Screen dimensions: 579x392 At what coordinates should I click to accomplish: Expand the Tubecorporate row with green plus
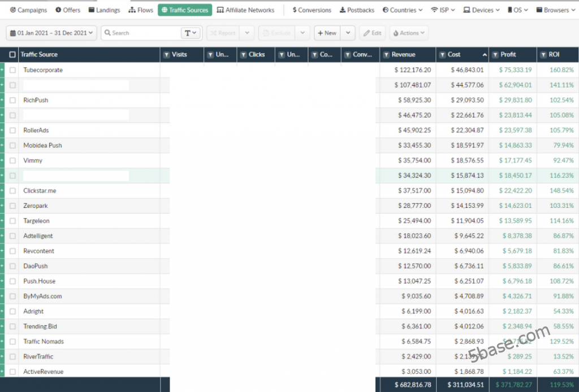click(2, 70)
